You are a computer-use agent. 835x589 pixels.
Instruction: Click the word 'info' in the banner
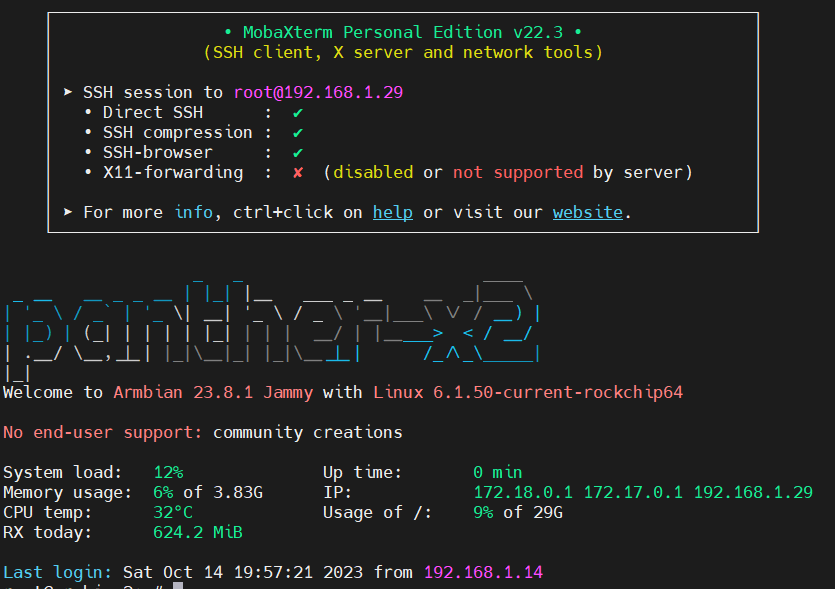click(x=194, y=212)
